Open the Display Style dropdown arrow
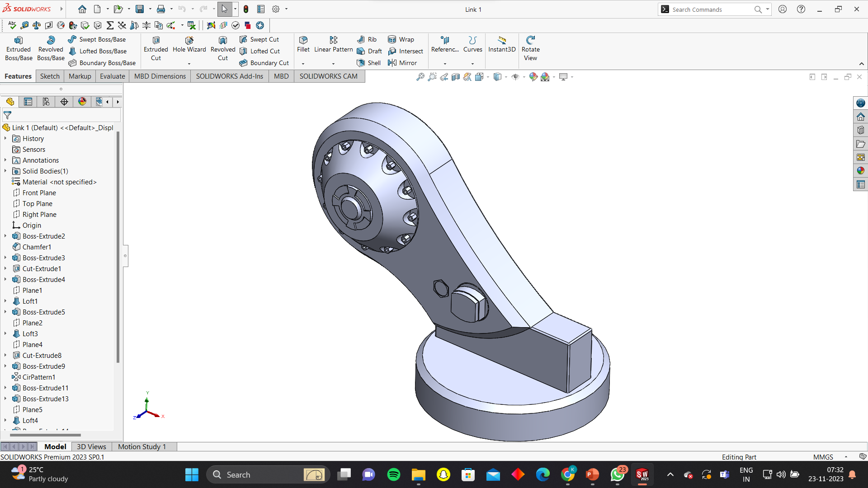This screenshot has width=868, height=488. (506, 77)
